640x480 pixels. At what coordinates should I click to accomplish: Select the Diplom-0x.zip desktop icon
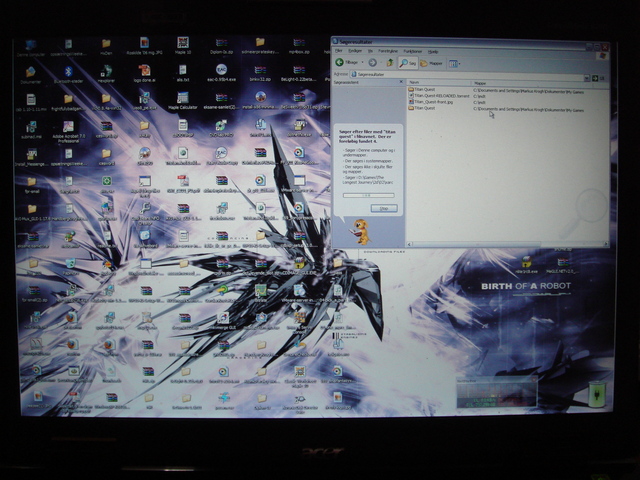point(221,46)
